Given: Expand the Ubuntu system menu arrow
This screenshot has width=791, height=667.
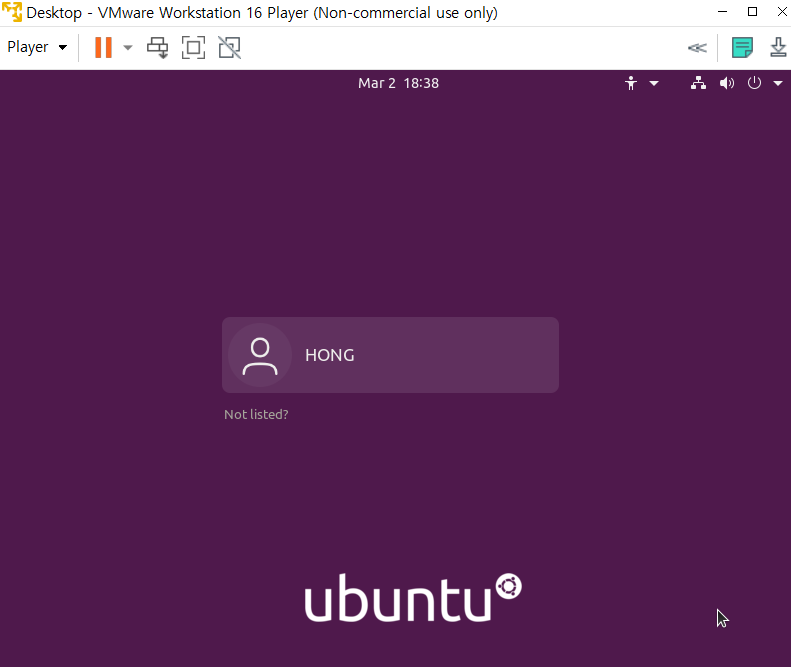Looking at the screenshot, I should tap(778, 83).
